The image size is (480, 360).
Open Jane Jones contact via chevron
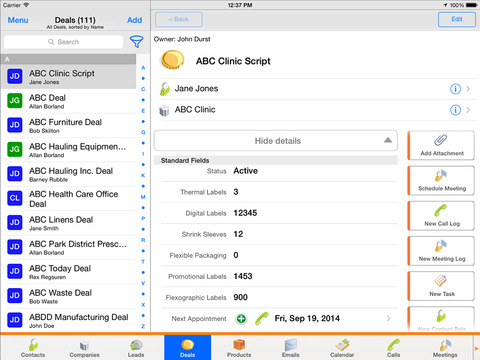(x=468, y=89)
